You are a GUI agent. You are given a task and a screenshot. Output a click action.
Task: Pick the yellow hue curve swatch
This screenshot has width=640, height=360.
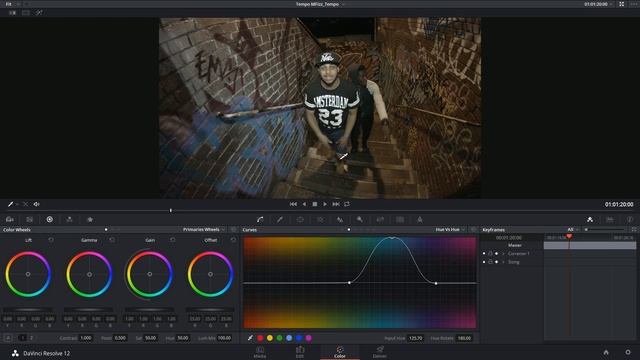point(270,338)
